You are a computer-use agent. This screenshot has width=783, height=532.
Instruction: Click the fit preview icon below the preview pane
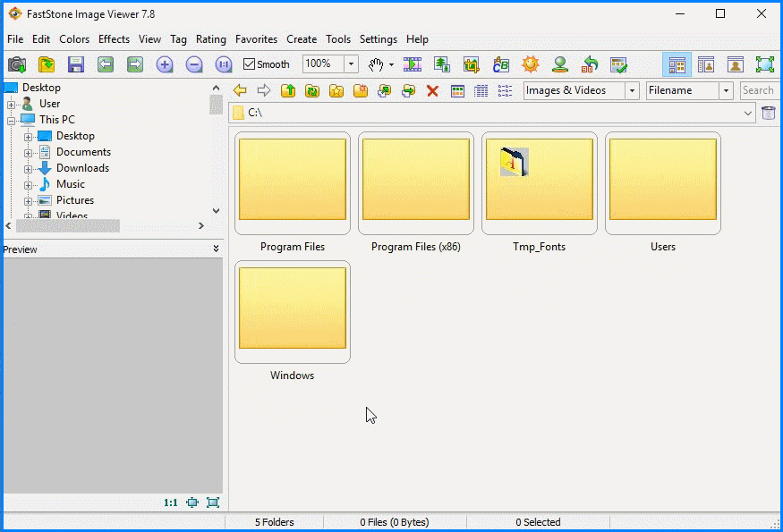[192, 502]
